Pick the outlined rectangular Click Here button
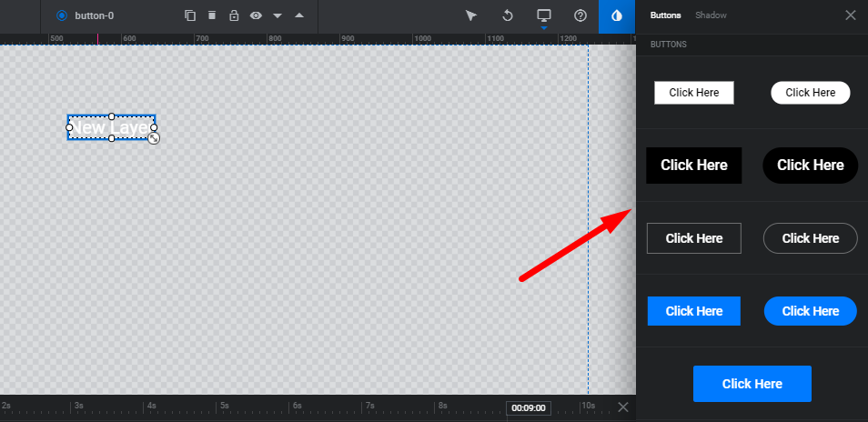 click(693, 238)
